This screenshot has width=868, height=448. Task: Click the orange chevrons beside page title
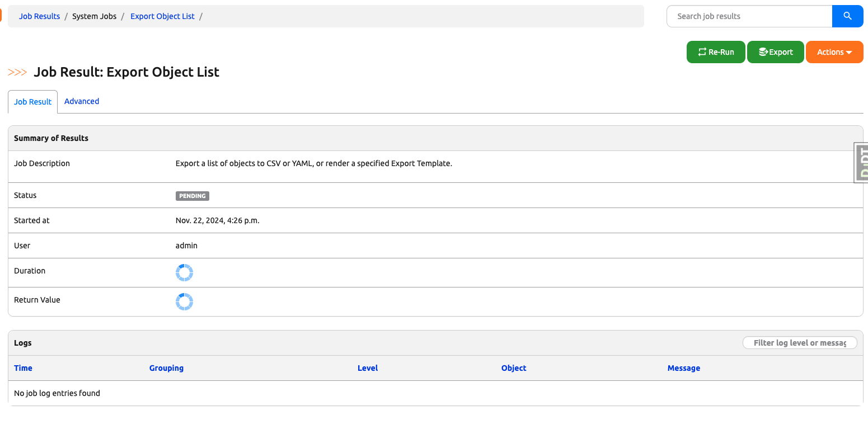[17, 72]
